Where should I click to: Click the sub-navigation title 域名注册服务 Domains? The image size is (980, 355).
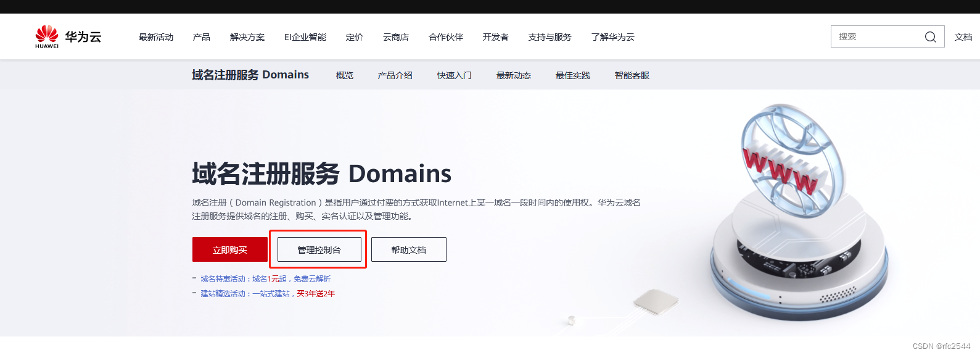(x=250, y=75)
